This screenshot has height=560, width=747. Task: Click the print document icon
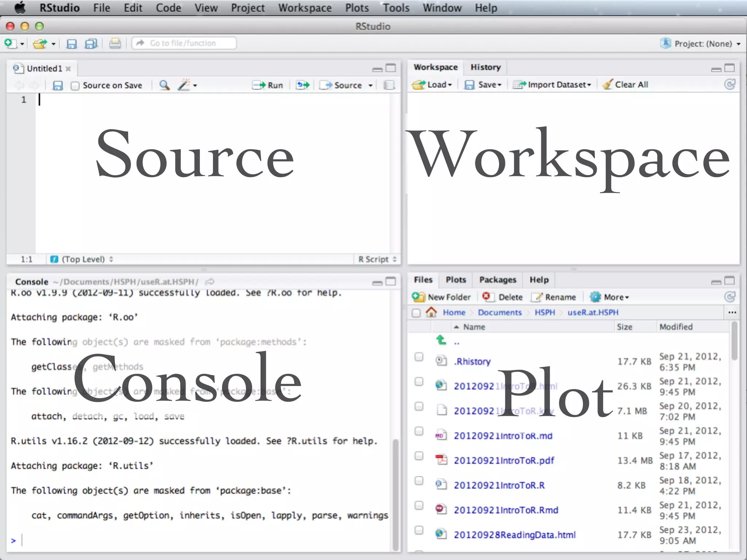click(115, 44)
